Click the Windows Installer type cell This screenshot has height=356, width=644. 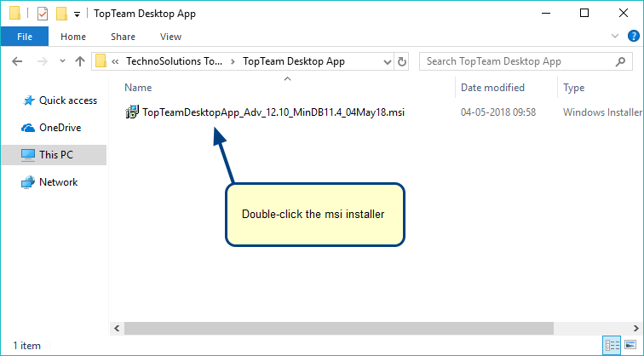[602, 112]
